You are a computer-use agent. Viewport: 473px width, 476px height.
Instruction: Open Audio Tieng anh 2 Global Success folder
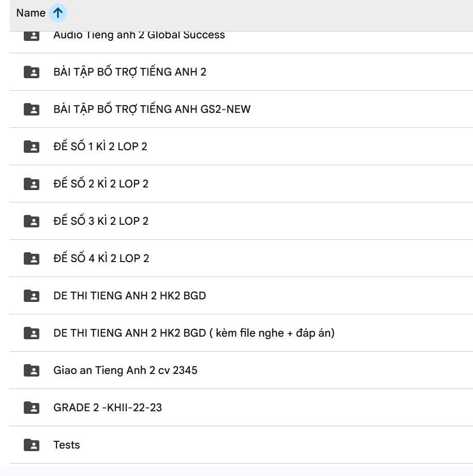point(139,35)
